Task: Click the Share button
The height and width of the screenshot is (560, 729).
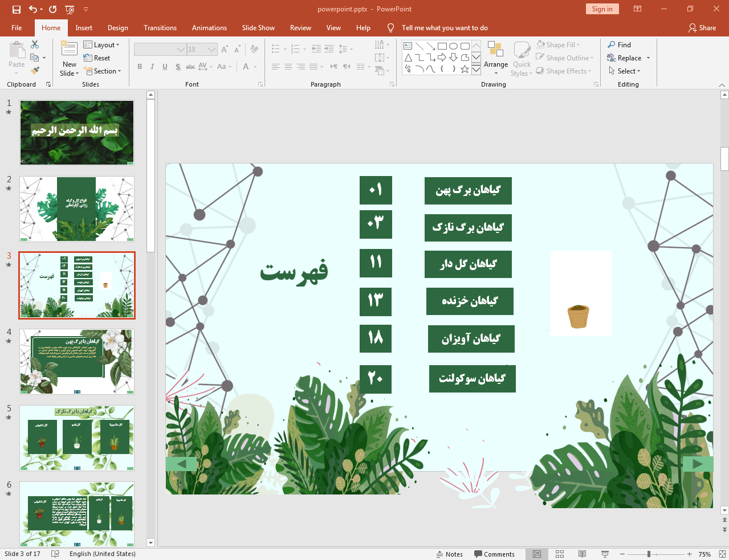Action: pyautogui.click(x=702, y=28)
